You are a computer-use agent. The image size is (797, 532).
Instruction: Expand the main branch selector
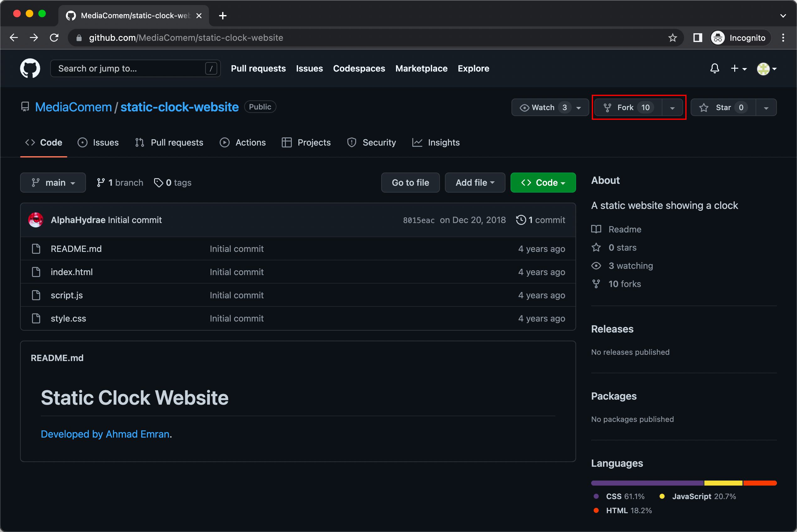coord(53,183)
